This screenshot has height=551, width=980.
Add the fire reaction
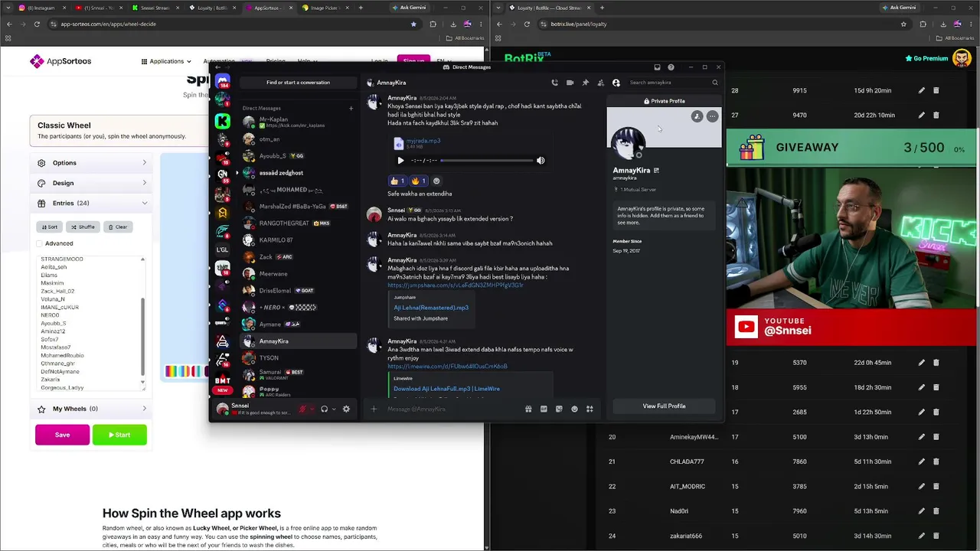point(419,181)
